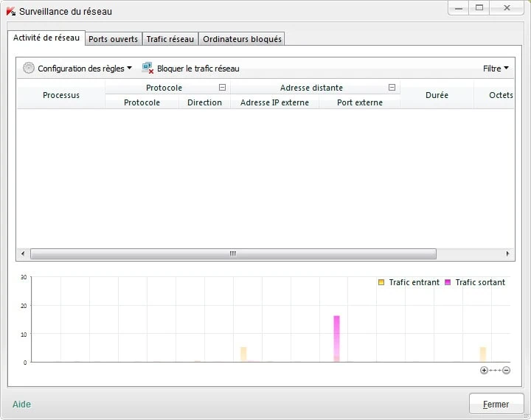Zoom out the traffic chart with minus icon
Image resolution: width=531 pixels, height=420 pixels.
[507, 371]
